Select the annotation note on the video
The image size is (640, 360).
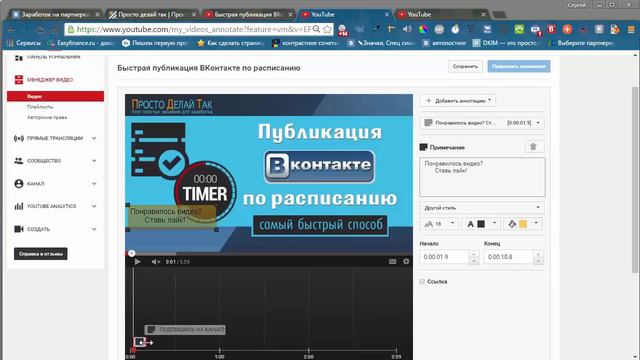172,216
